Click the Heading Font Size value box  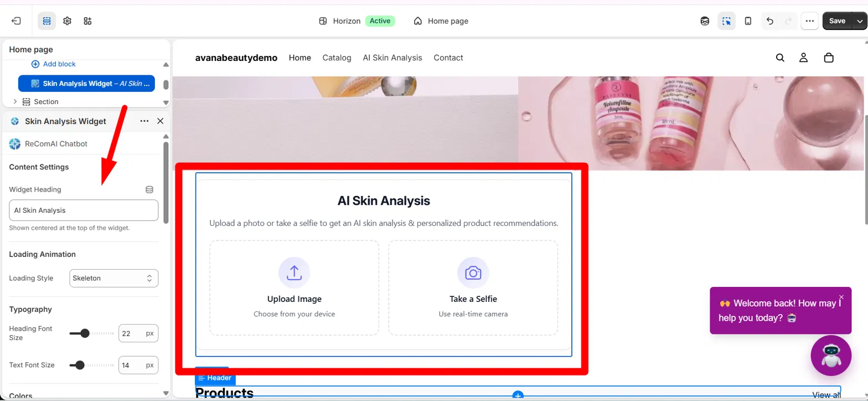138,333
